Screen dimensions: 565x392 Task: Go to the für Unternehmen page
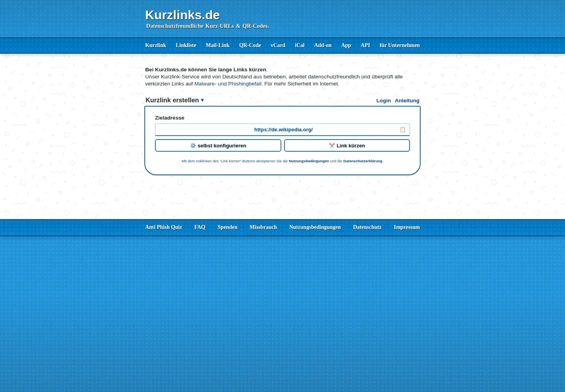399,45
